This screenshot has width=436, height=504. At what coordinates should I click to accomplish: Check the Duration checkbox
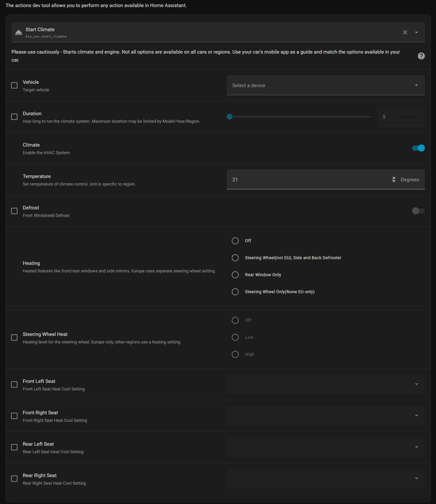[x=14, y=117]
